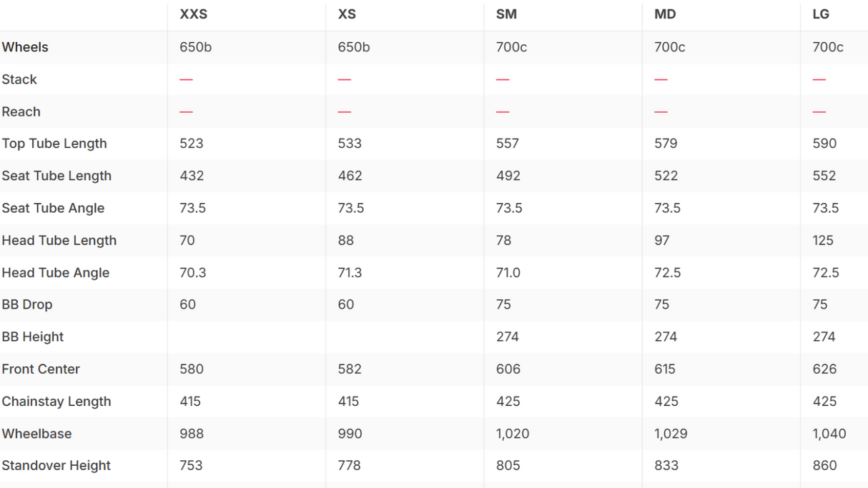The width and height of the screenshot is (868, 488).
Task: Select BB Height value 274 under SM
Action: pyautogui.click(x=508, y=337)
